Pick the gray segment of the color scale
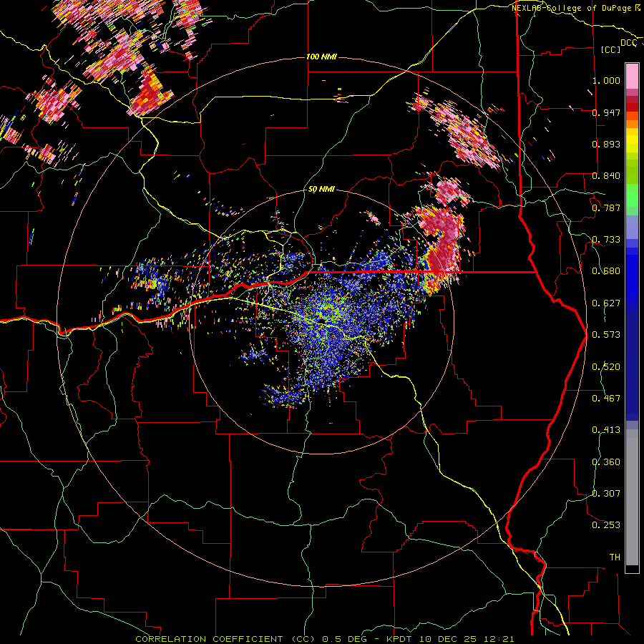644x644 pixels. click(632, 497)
